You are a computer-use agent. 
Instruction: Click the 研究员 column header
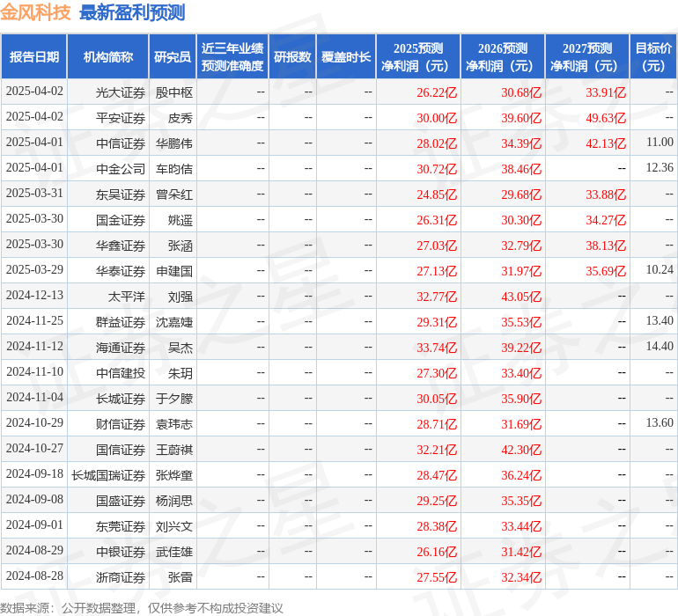173,57
